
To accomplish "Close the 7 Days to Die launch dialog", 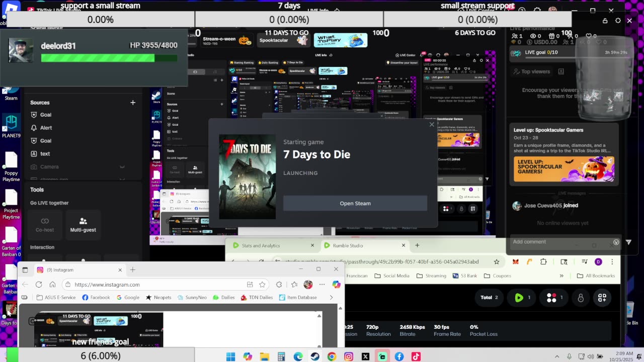I will point(432,125).
